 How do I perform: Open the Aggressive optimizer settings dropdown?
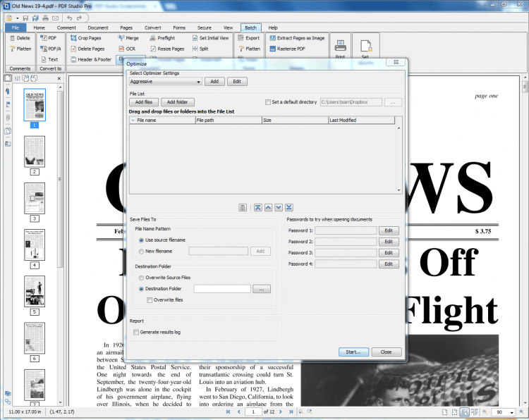click(x=165, y=82)
